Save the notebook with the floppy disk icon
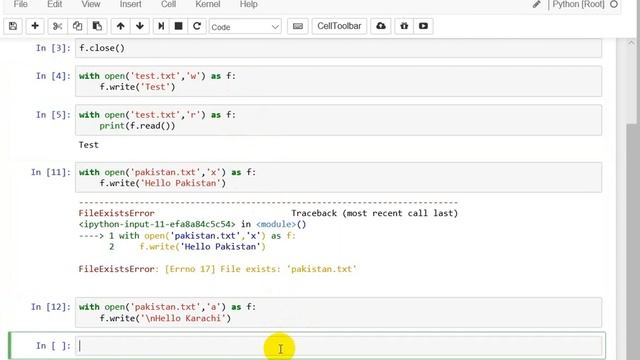The image size is (640, 360). [x=13, y=26]
